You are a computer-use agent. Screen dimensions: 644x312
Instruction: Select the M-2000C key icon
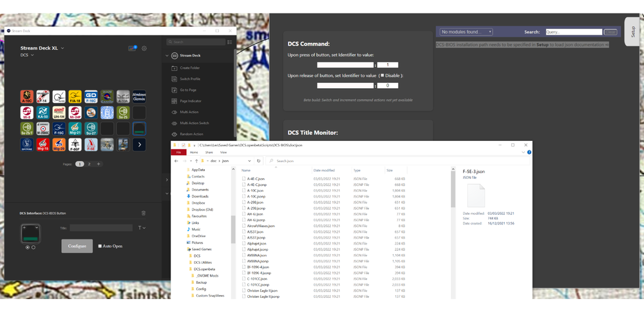43,129
